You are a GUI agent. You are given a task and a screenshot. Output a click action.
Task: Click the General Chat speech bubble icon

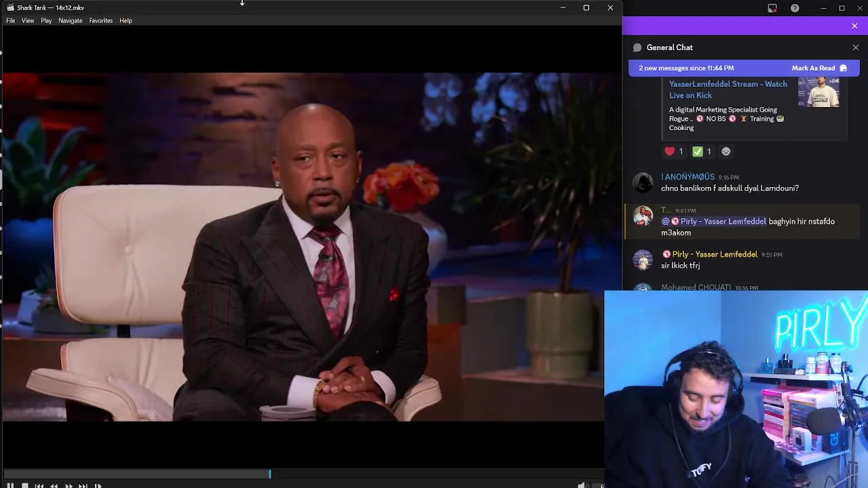[x=637, y=47]
